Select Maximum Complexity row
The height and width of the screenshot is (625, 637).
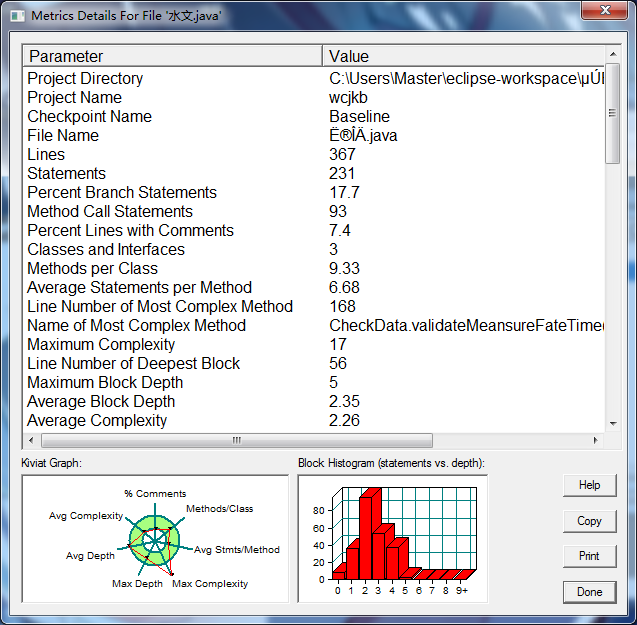pos(314,345)
